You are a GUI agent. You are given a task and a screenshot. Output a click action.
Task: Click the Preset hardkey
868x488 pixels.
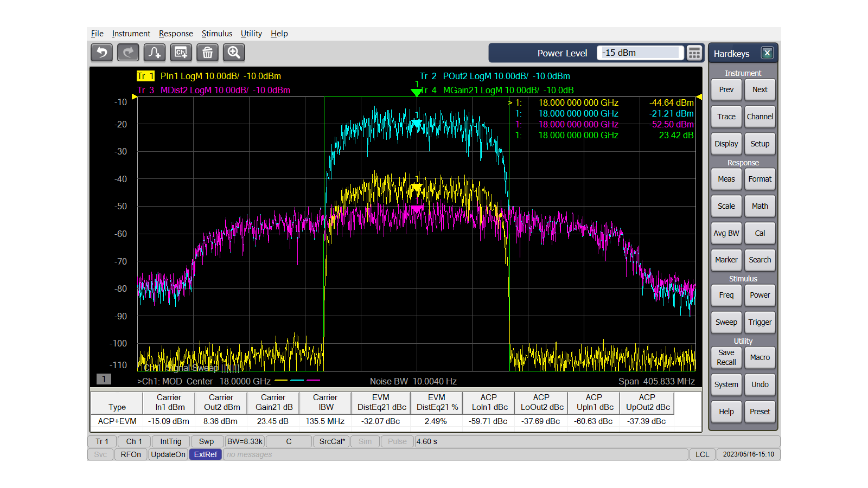760,412
